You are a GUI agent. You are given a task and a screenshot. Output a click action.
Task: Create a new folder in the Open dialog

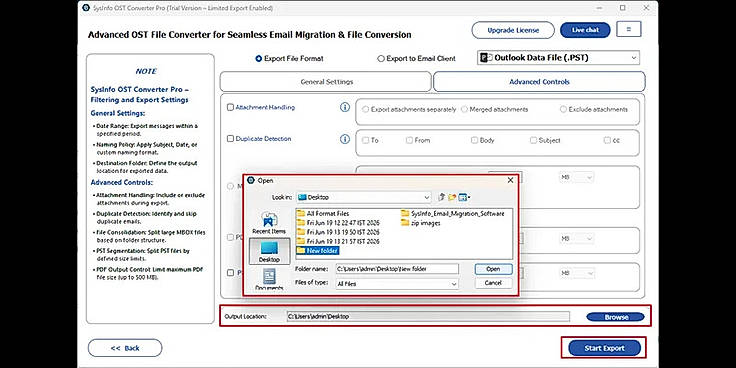click(x=452, y=197)
